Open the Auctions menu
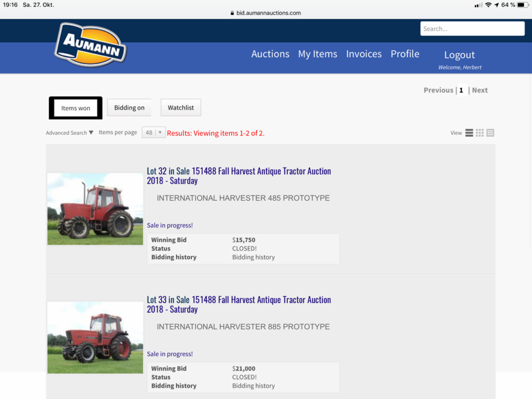532x399 pixels. [270, 54]
